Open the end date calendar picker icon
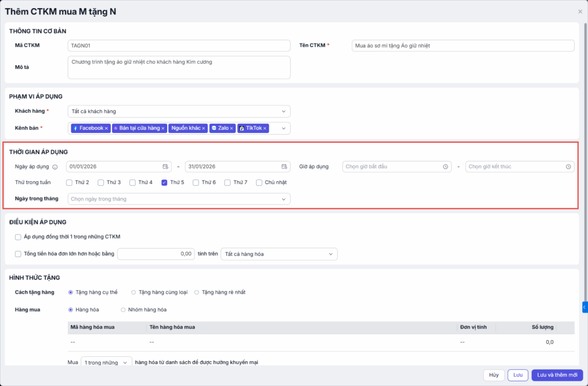The width and height of the screenshot is (588, 386). click(x=284, y=166)
